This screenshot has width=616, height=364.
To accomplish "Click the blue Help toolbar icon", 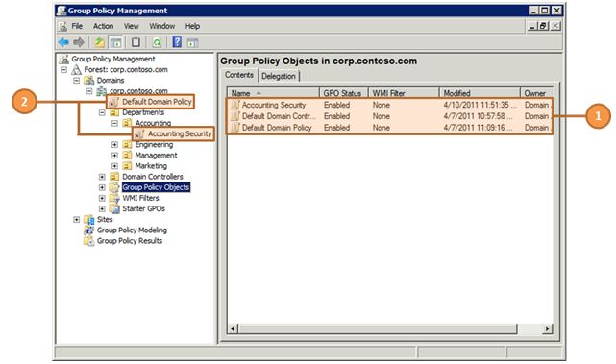I will (x=177, y=42).
